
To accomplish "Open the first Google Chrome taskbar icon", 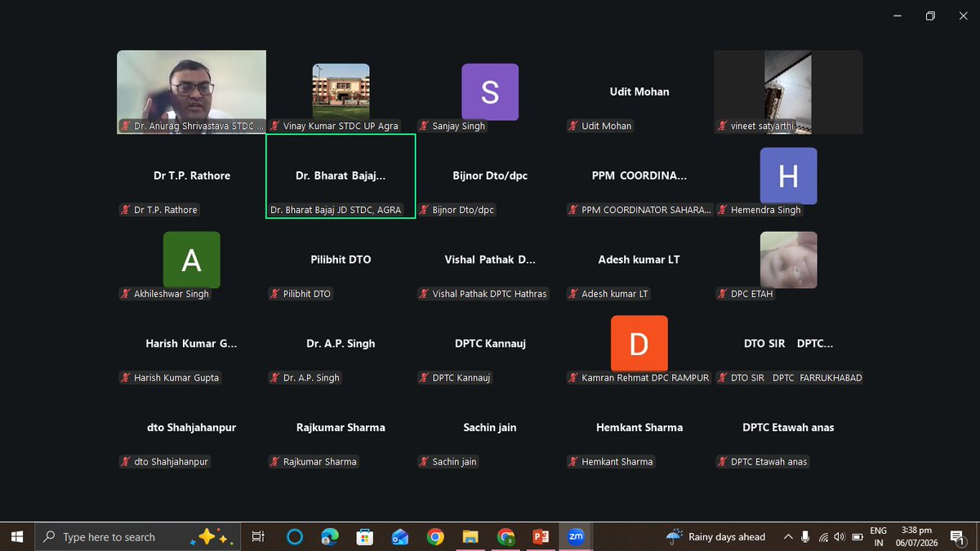I will (435, 536).
